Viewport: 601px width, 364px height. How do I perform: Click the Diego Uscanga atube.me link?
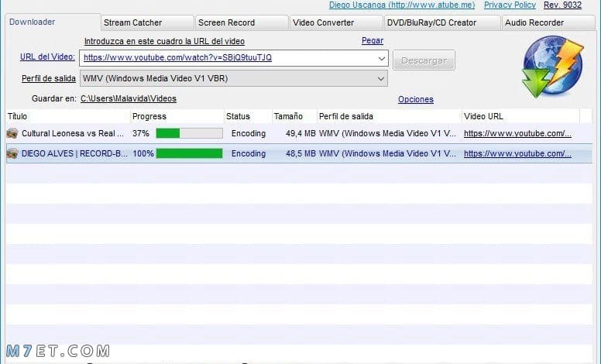click(x=402, y=5)
